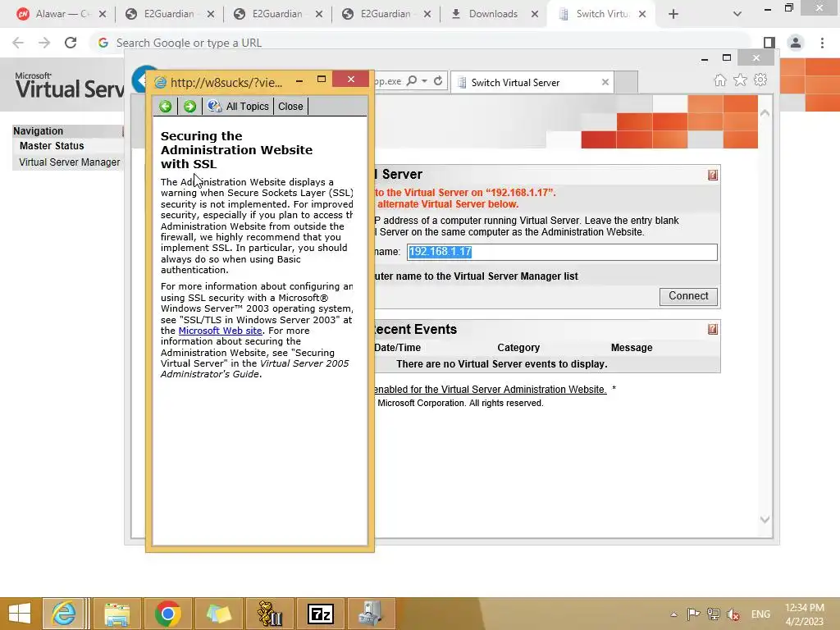Screen dimensions: 840x630
Task: Toggle Chrome side panel icon
Action: (769, 43)
